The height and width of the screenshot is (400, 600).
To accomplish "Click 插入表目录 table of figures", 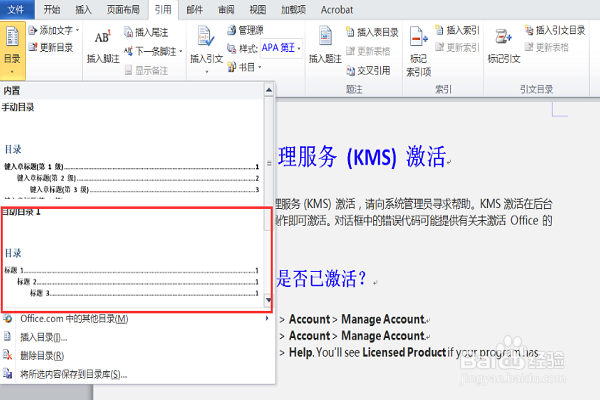I will [372, 32].
